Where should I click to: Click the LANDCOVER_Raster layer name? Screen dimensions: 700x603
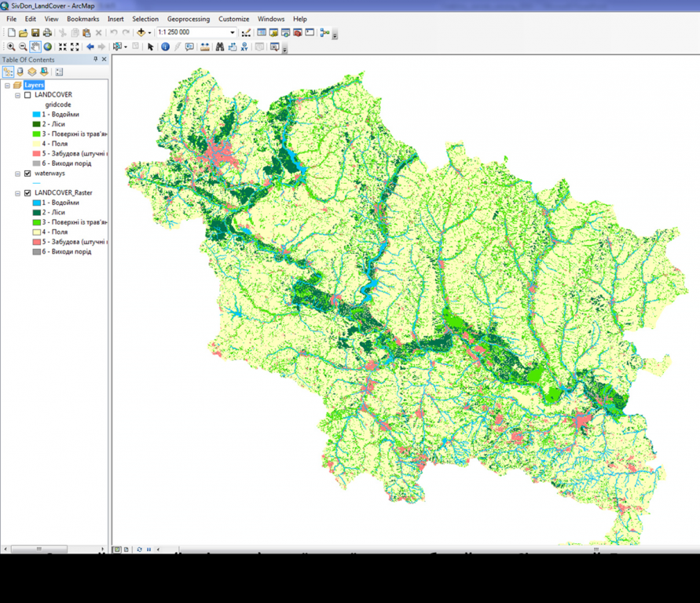(62, 193)
